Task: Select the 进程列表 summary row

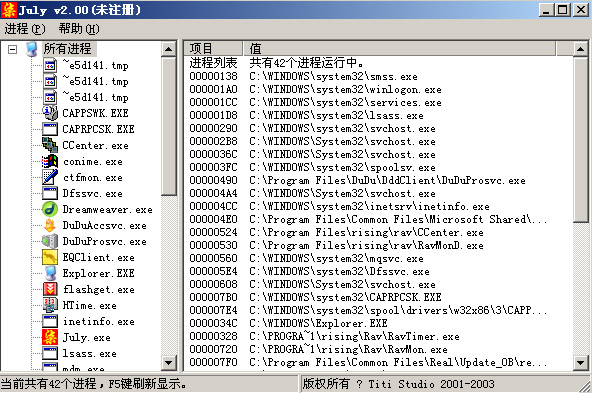Action: 378,63
